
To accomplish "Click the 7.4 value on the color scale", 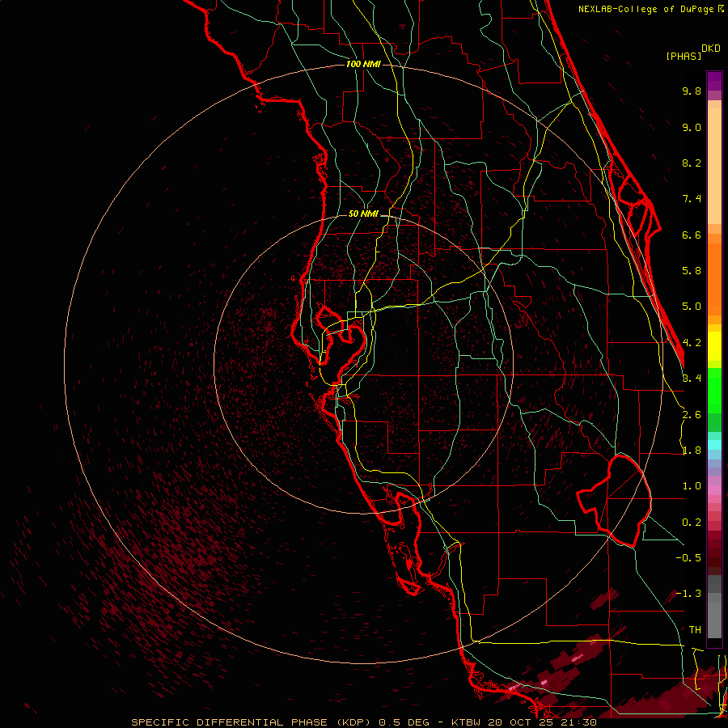I will click(692, 199).
